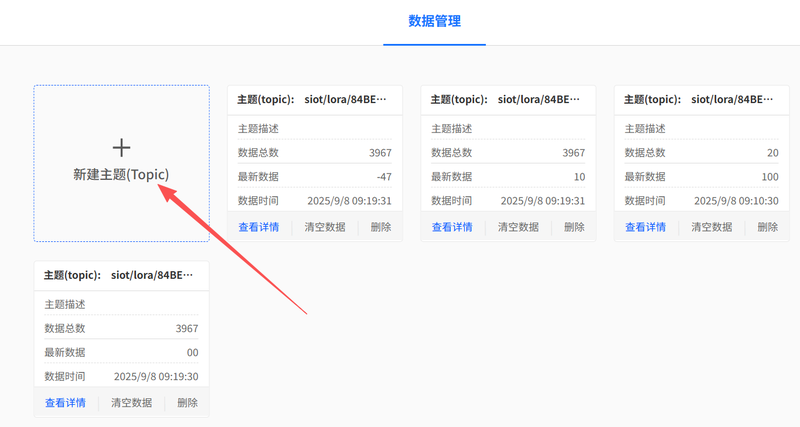Select topic title of card with latest data 10

(x=508, y=100)
